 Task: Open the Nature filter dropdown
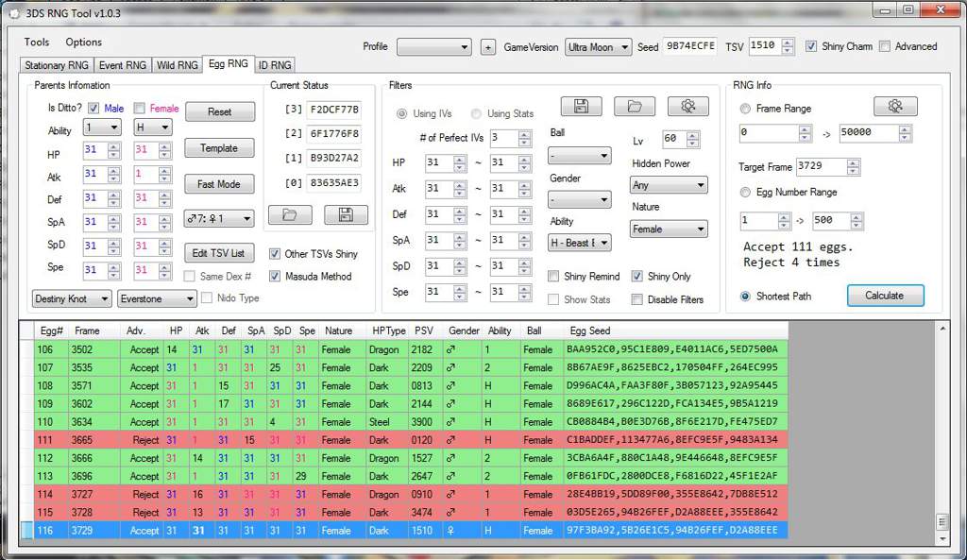(669, 229)
